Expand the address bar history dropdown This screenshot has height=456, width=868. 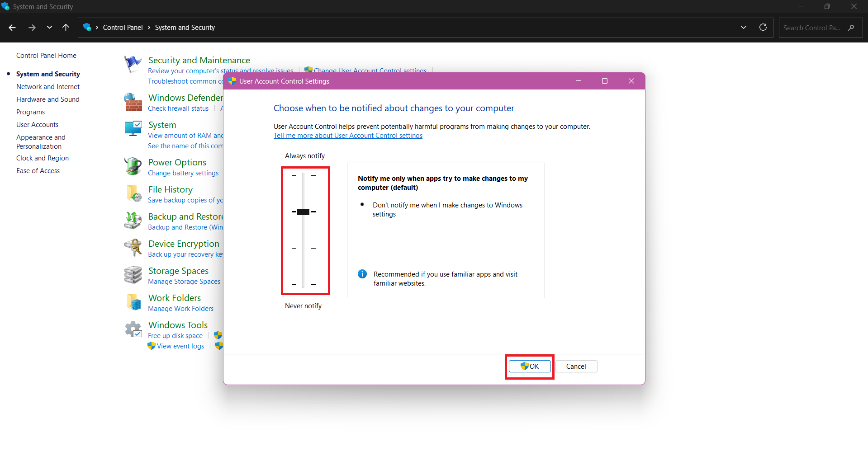pos(744,28)
